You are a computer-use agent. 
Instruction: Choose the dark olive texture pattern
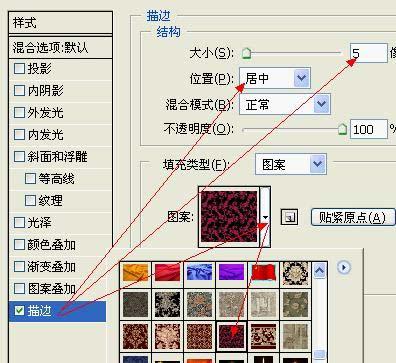(135, 304)
